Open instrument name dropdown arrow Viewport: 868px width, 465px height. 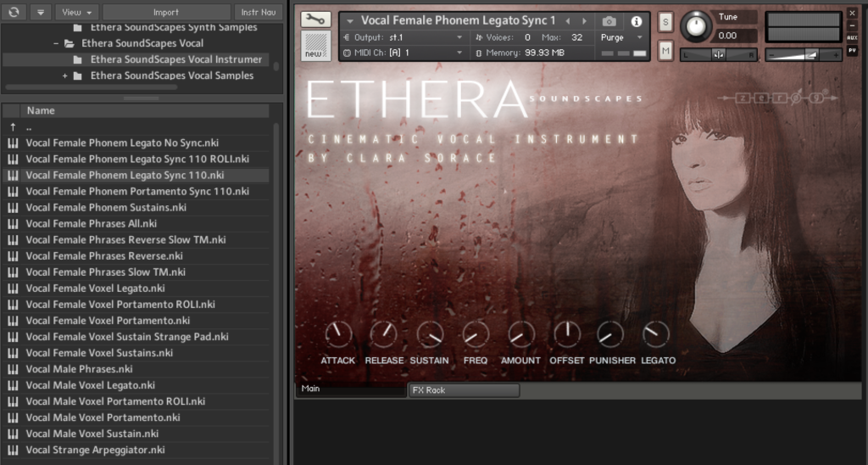tap(350, 21)
